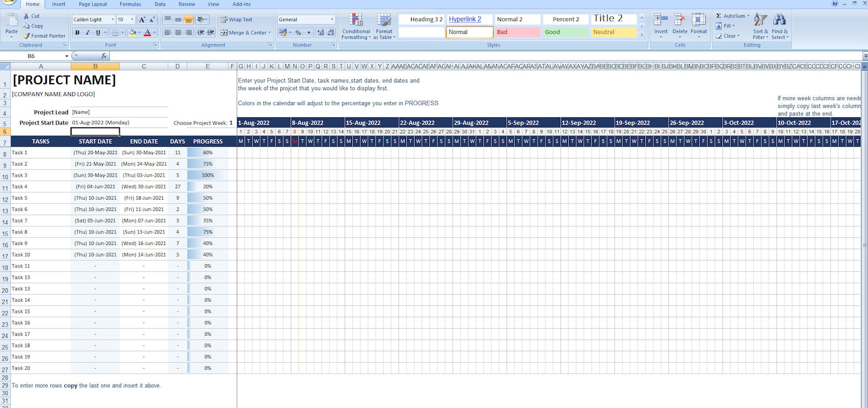Open the font size 10 dropdown
Viewport: 868px width, 408px height.
point(132,20)
